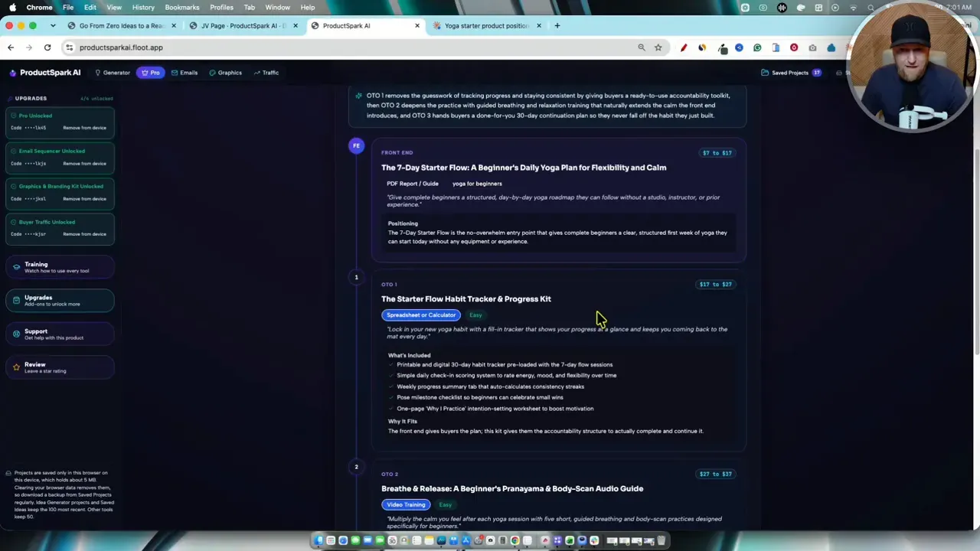
Task: Switch to the Pro tab
Action: 151,73
